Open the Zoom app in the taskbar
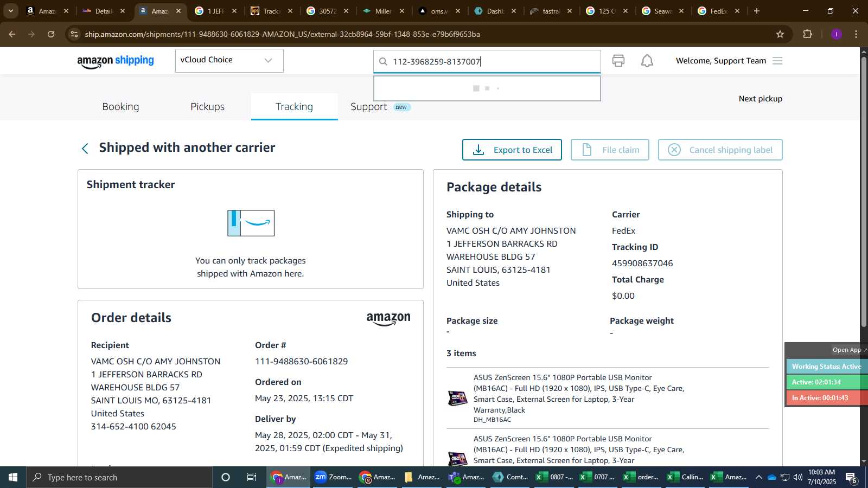 point(334,477)
